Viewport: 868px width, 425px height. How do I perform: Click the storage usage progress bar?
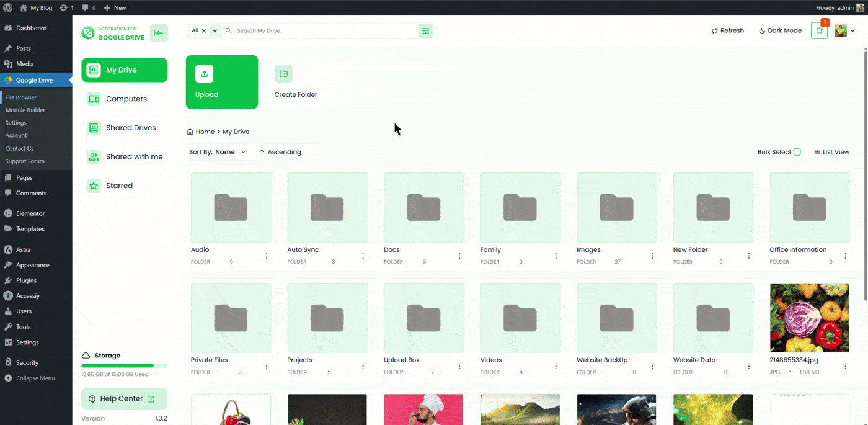(x=124, y=365)
